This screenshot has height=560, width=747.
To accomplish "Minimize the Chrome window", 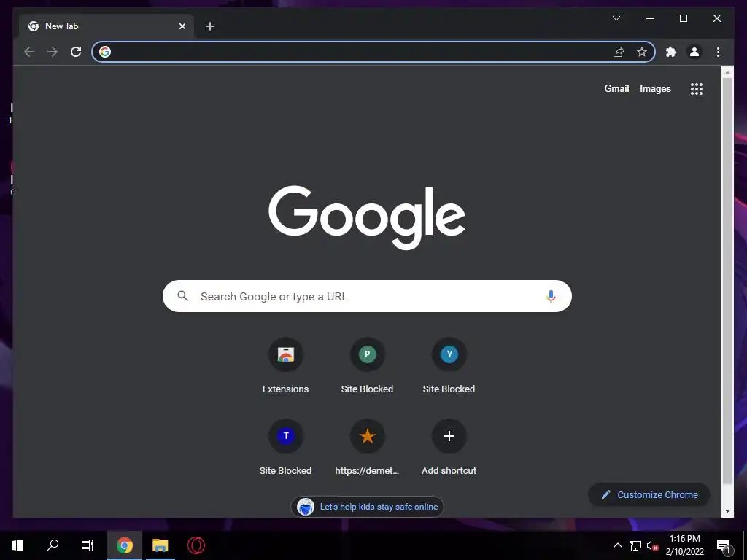I will (x=649, y=18).
